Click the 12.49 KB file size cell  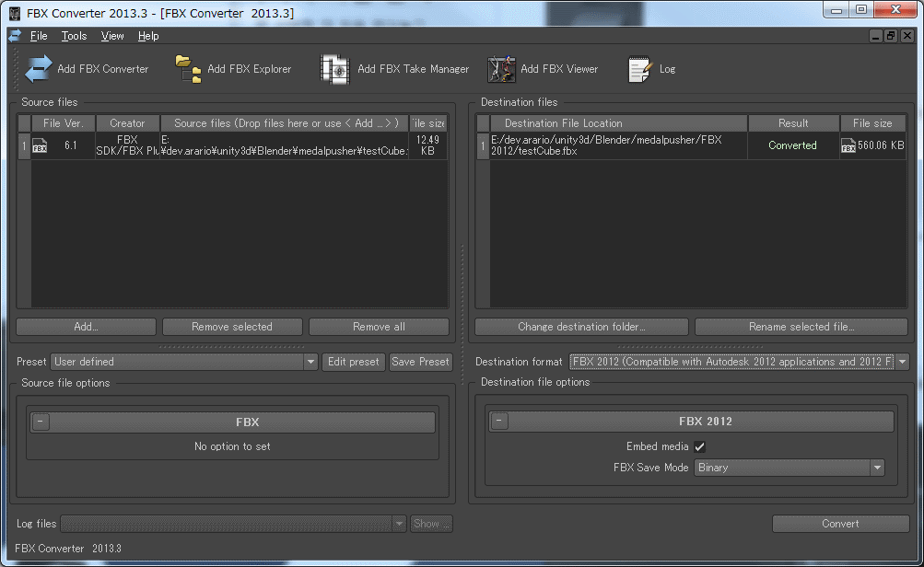[x=427, y=145]
